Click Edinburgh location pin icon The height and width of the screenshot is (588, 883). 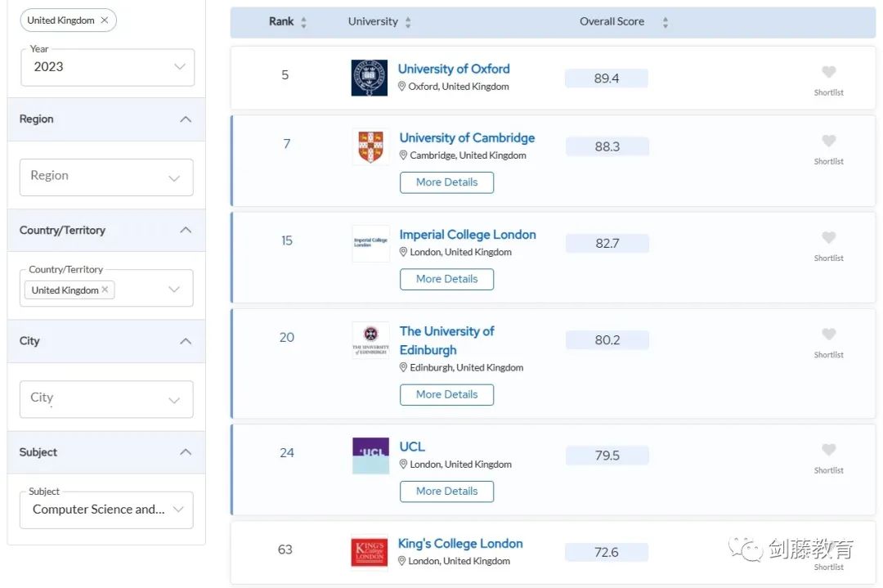pyautogui.click(x=403, y=367)
